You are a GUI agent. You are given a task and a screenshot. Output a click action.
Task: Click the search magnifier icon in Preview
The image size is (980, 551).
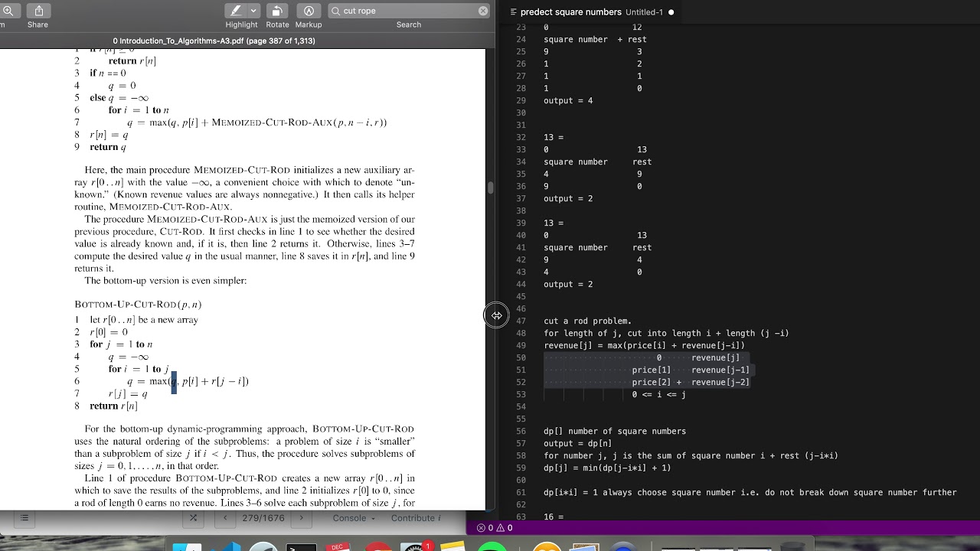pos(335,11)
